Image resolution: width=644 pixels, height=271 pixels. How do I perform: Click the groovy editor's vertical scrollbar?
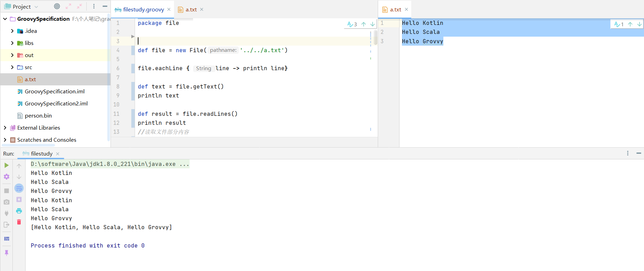pos(375,37)
